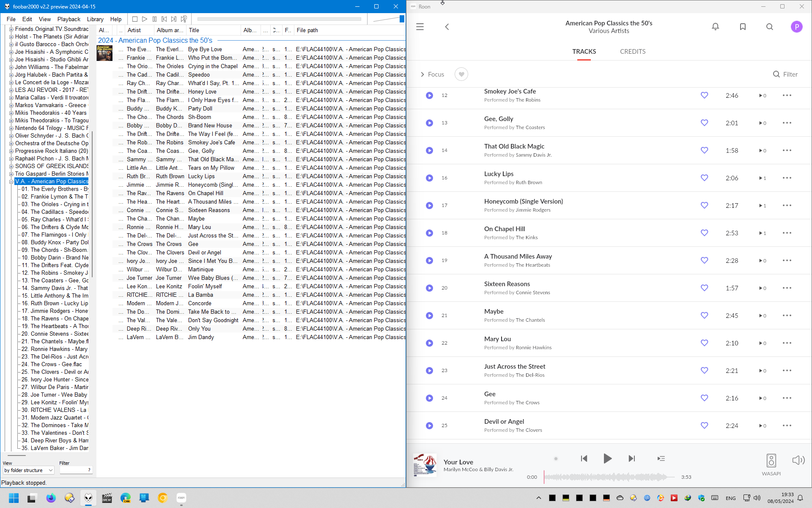Open more options for Mary Lou
This screenshot has height=508, width=812.
tap(787, 343)
